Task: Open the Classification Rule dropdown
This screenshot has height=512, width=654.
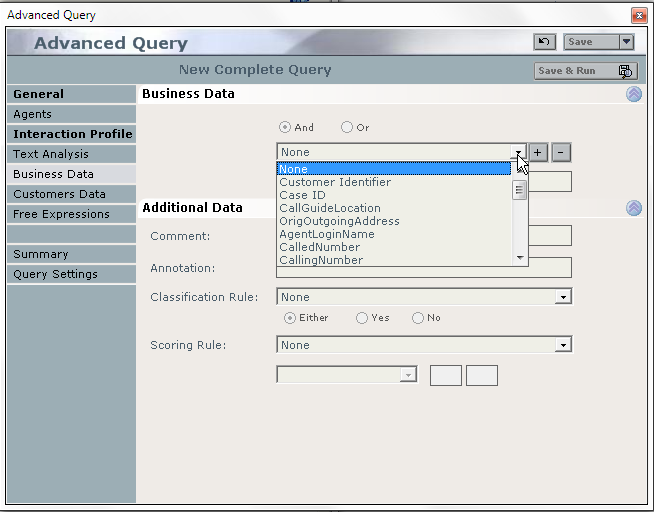Action: coord(563,297)
